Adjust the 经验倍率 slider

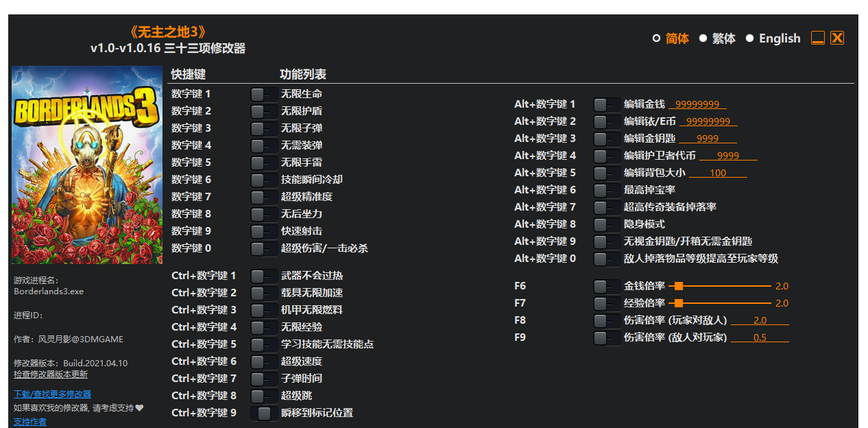point(720,303)
